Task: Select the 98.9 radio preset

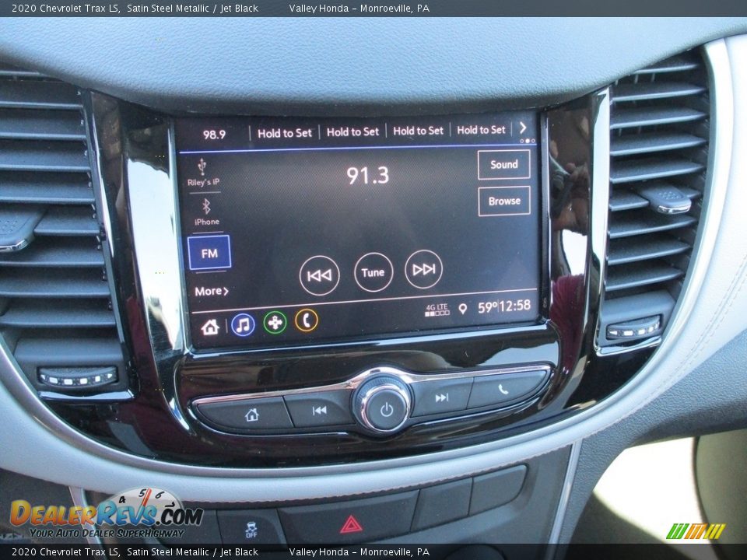Action: [x=215, y=135]
